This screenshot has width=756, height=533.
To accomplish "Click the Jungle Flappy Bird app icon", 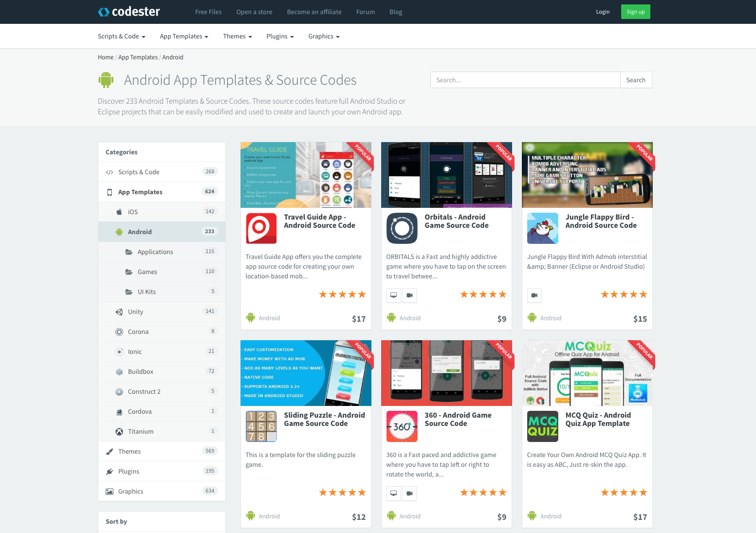I will point(543,228).
